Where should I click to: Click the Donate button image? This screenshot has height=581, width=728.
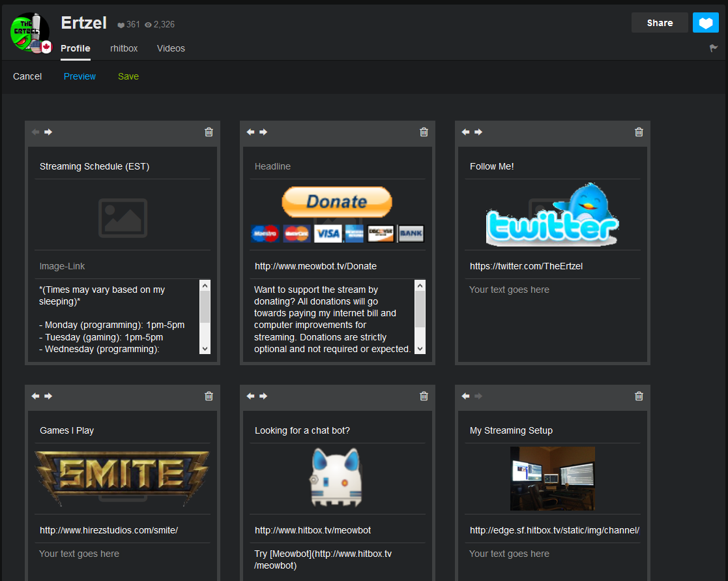click(337, 202)
